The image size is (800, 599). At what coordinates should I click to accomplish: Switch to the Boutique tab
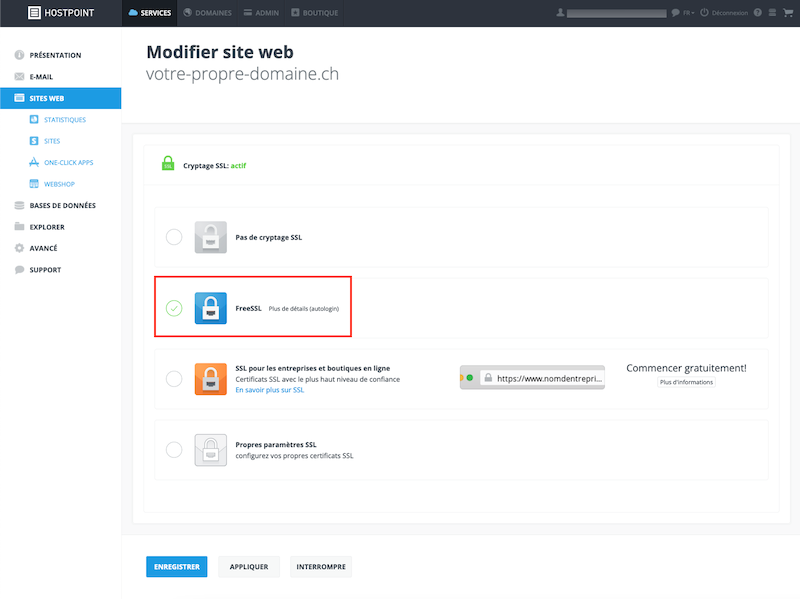tap(315, 13)
